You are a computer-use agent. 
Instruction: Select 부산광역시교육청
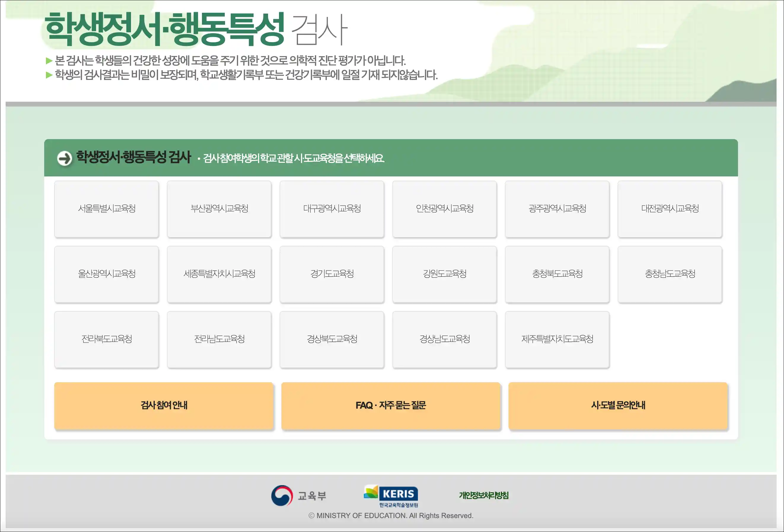219,209
